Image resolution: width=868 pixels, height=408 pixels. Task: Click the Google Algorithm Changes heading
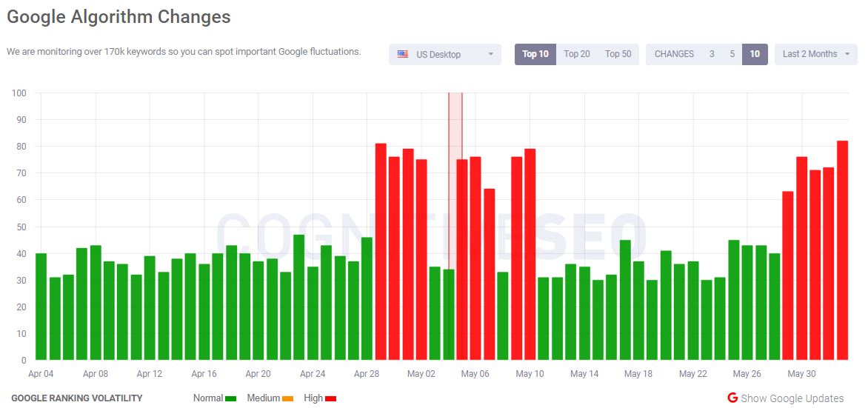[118, 16]
